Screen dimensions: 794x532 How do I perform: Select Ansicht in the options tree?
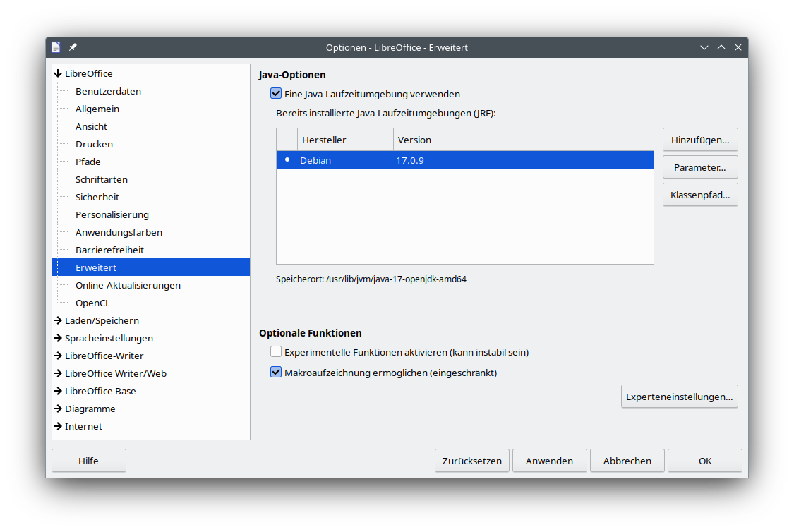pyautogui.click(x=91, y=126)
